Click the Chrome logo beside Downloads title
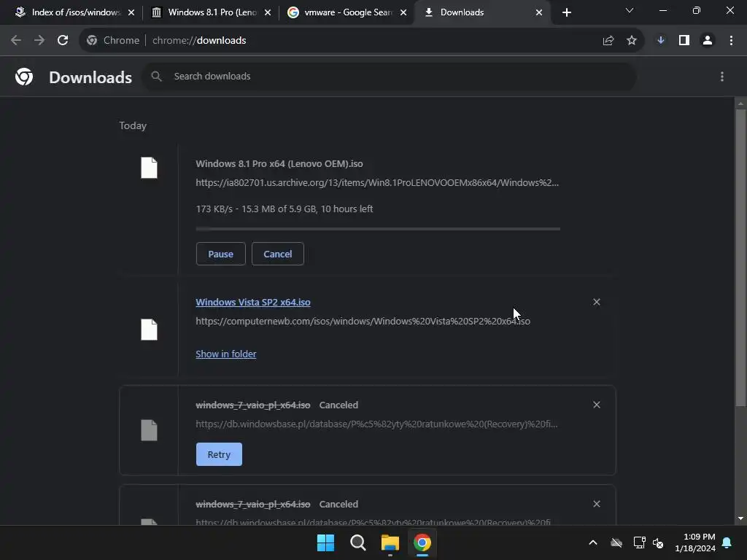 (24, 77)
